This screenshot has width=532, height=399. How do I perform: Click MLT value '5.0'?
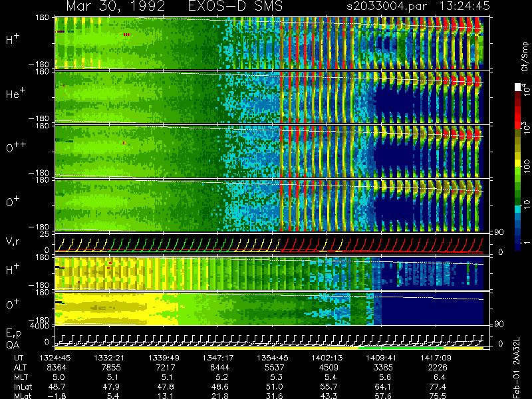(59, 377)
